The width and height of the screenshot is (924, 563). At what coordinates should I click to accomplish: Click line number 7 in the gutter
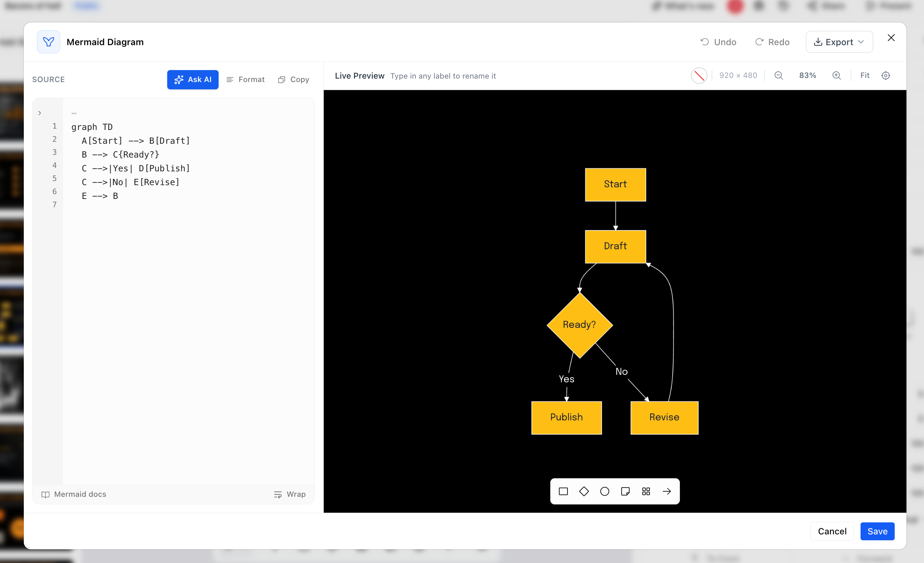coord(54,204)
